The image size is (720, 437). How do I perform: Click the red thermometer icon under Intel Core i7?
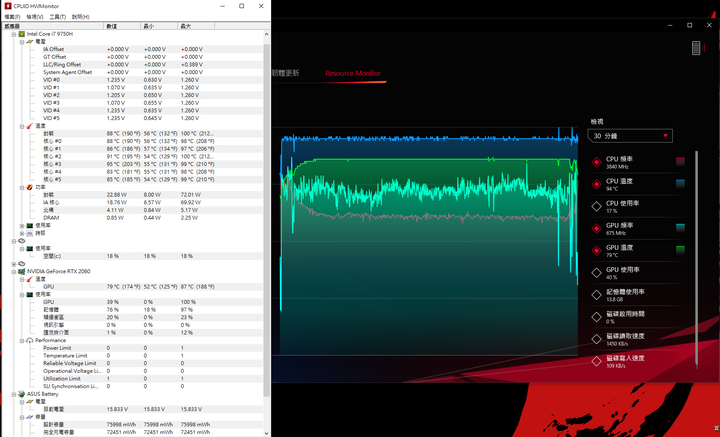pos(29,126)
